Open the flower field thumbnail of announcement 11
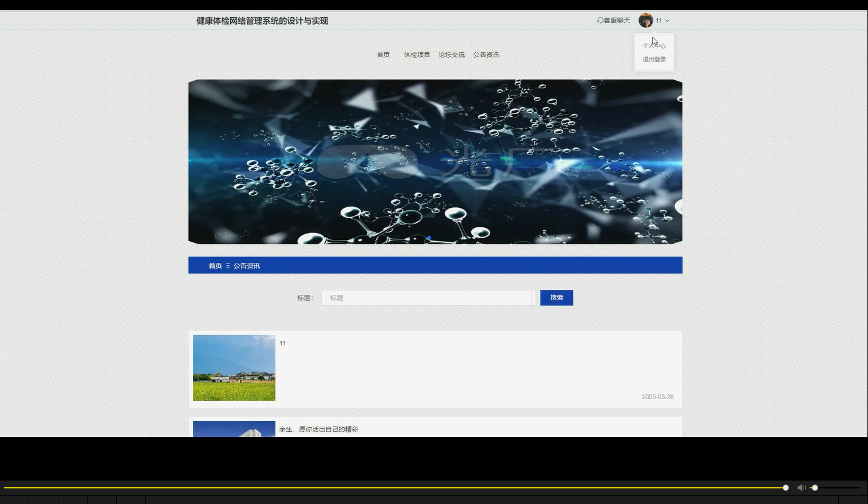The height and width of the screenshot is (504, 868). click(x=234, y=368)
